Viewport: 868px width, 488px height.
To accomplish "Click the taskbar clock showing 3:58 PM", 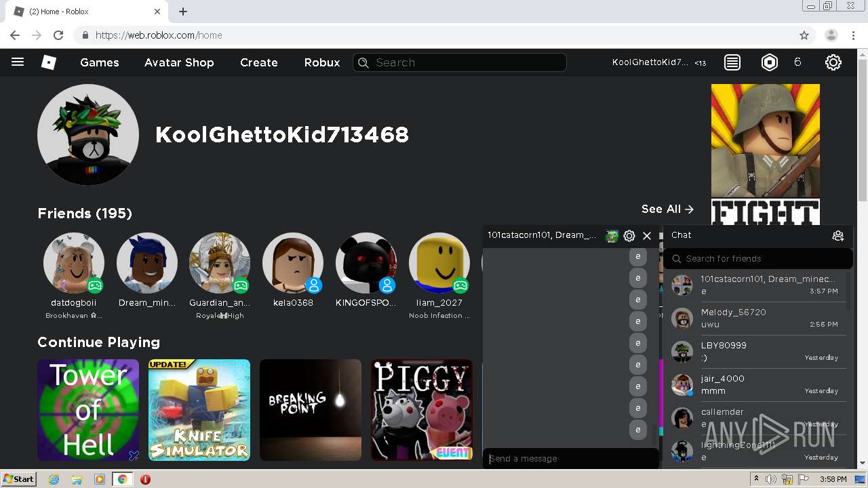I will pos(833,479).
